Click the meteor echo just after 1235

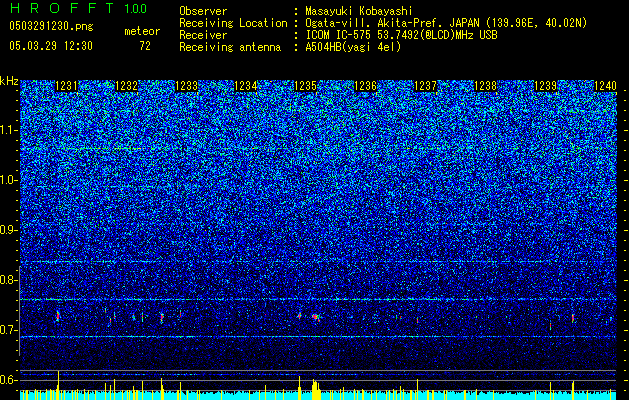pyautogui.click(x=317, y=318)
